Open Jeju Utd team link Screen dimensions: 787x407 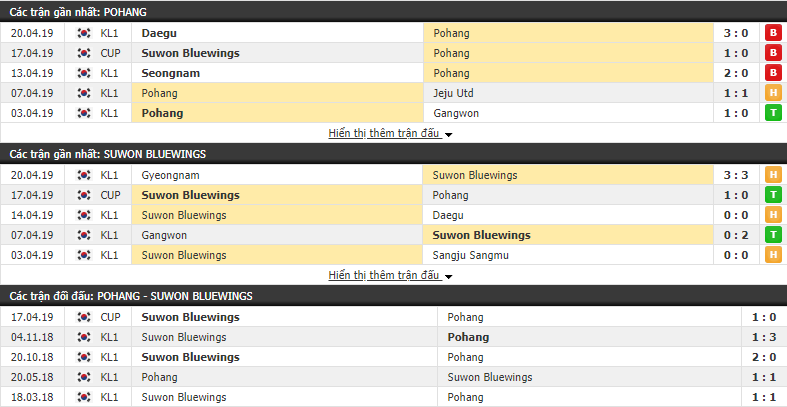pyautogui.click(x=453, y=93)
